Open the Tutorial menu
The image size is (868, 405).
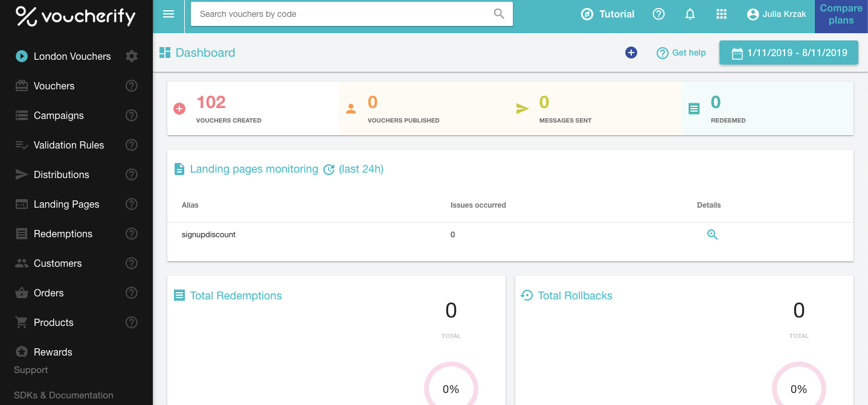[608, 14]
